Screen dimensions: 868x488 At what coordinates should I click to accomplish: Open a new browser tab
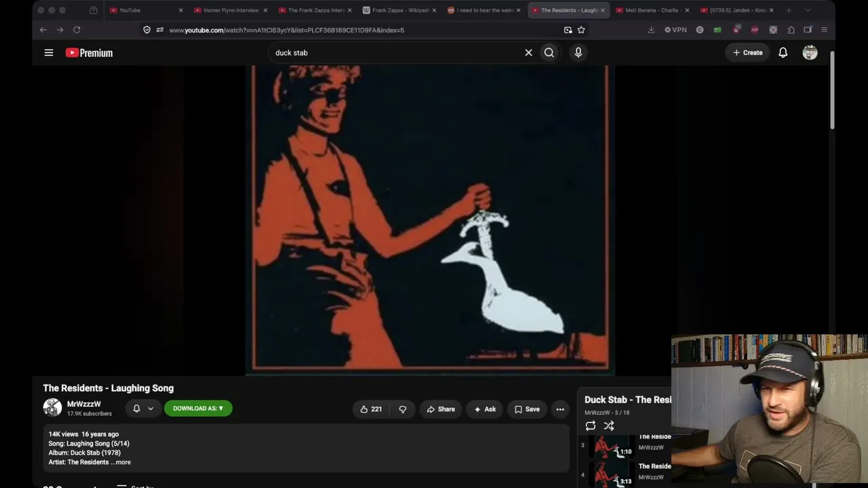click(x=789, y=10)
